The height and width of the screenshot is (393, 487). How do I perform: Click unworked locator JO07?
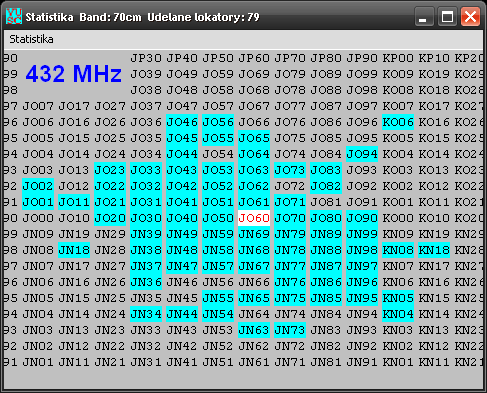pos(38,106)
